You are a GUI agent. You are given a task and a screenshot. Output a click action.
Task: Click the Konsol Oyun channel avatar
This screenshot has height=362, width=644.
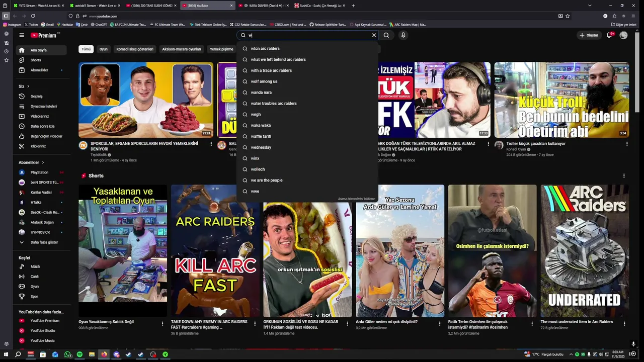[499, 145]
